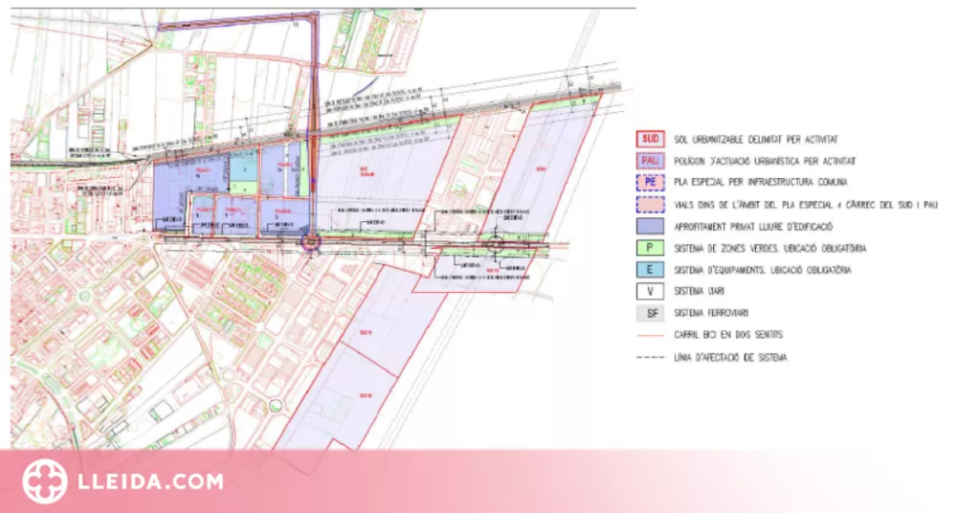The width and height of the screenshot is (980, 513).
Task: Click the green P zones verdes swatch
Action: click(x=650, y=248)
